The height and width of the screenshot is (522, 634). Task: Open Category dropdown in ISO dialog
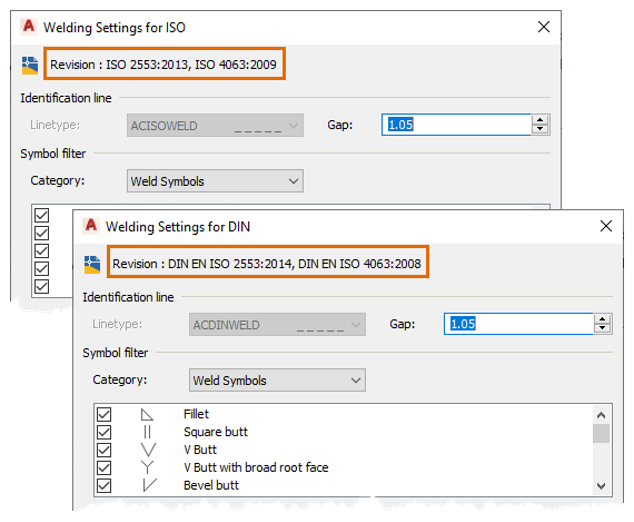(x=215, y=181)
